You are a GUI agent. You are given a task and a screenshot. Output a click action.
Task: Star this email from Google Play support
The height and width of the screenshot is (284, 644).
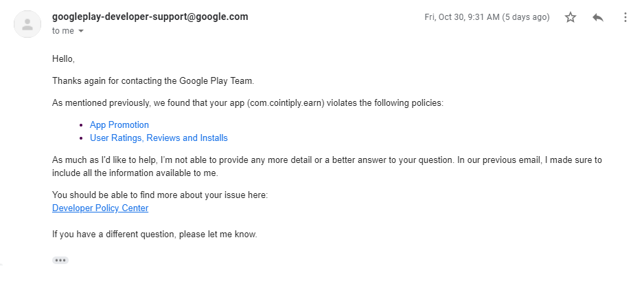point(570,17)
